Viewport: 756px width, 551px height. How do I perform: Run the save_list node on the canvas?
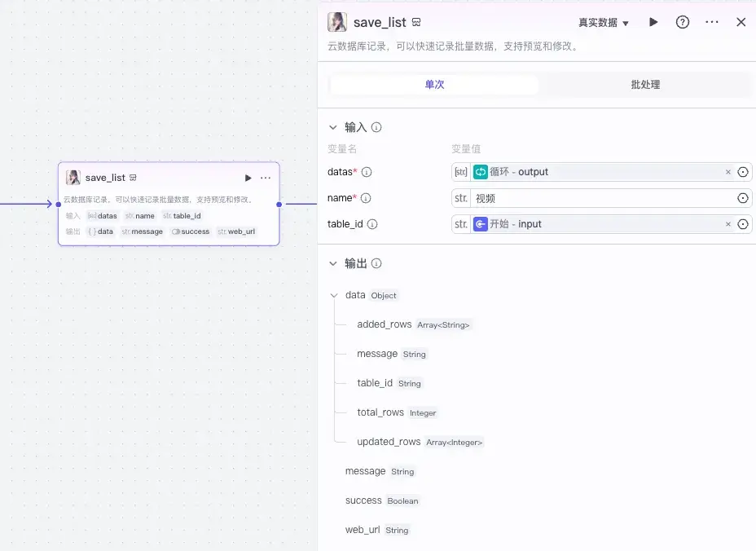coord(248,178)
